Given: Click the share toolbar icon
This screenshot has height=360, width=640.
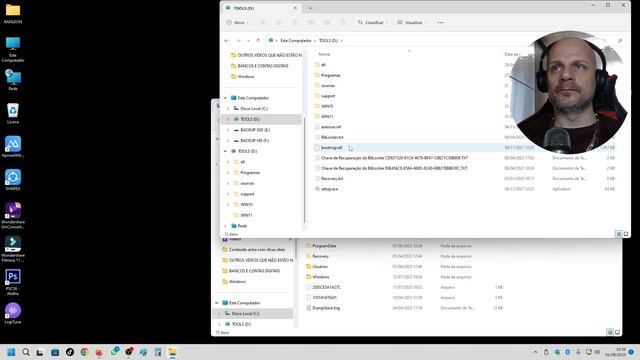Looking at the screenshot, I should (327, 22).
